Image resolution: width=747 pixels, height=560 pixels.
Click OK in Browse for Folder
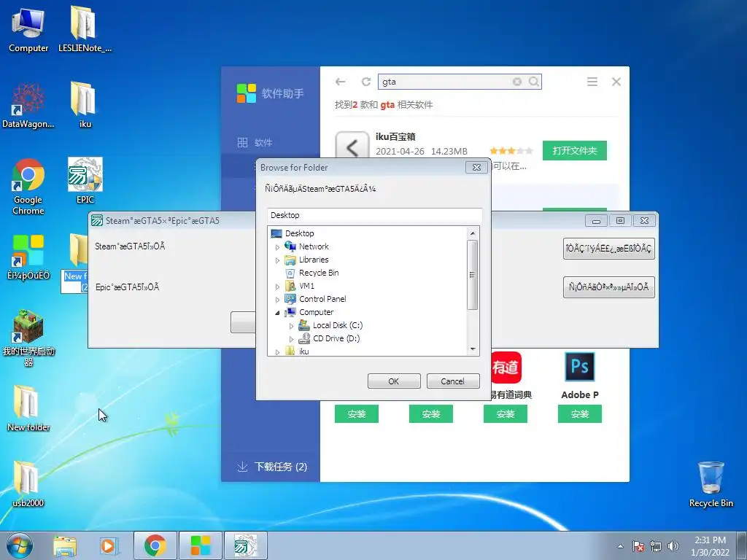click(393, 381)
